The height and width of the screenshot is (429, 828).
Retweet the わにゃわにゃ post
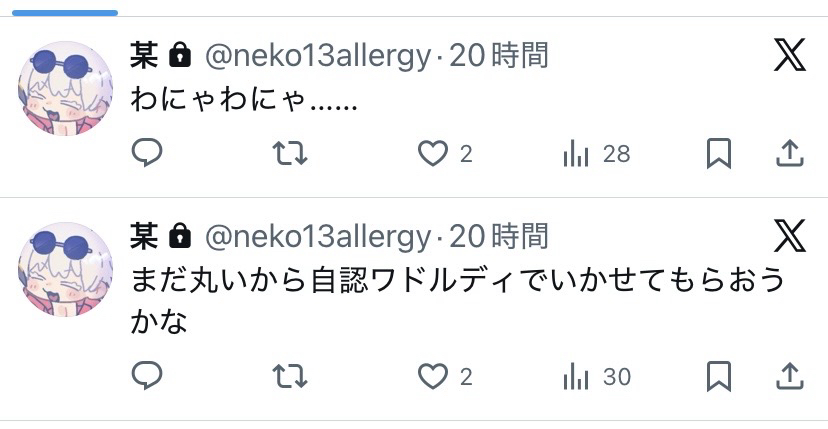point(290,153)
